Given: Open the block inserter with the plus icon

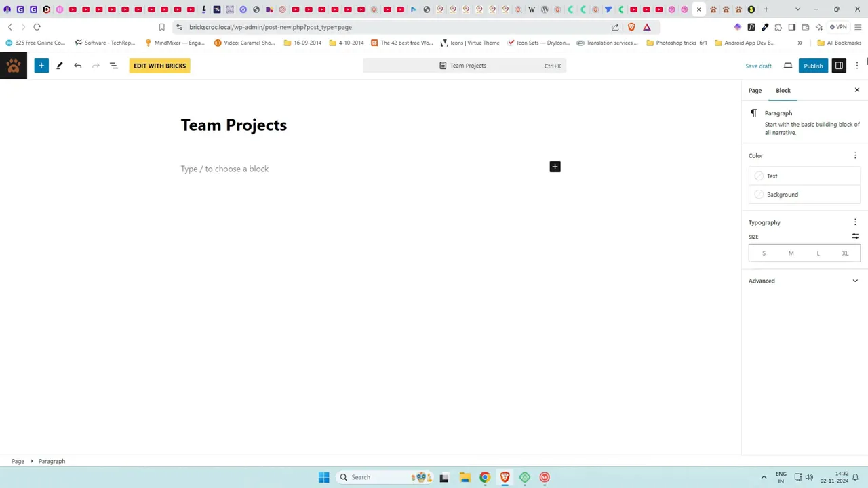Looking at the screenshot, I should (x=41, y=66).
